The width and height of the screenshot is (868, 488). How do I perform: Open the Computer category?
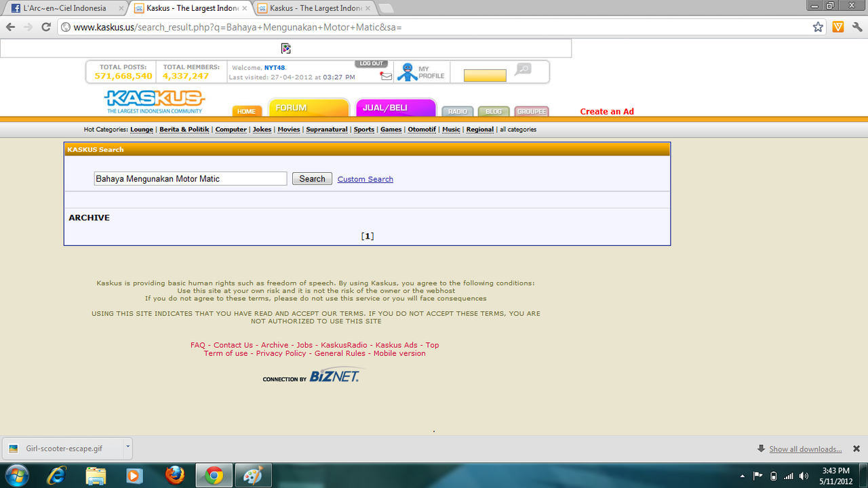(231, 129)
